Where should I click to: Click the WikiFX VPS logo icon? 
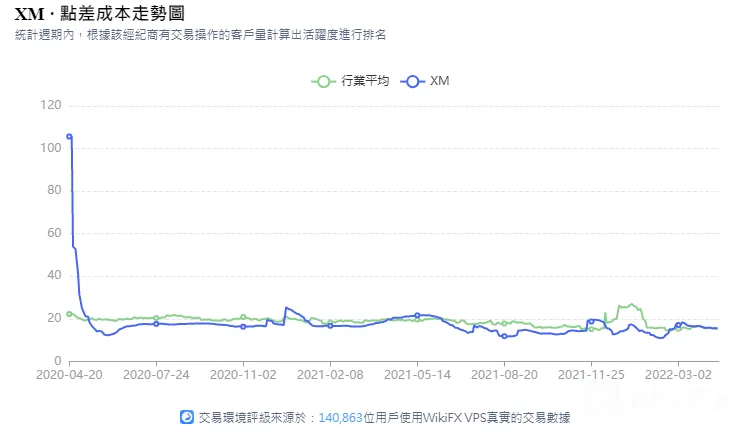[187, 417]
